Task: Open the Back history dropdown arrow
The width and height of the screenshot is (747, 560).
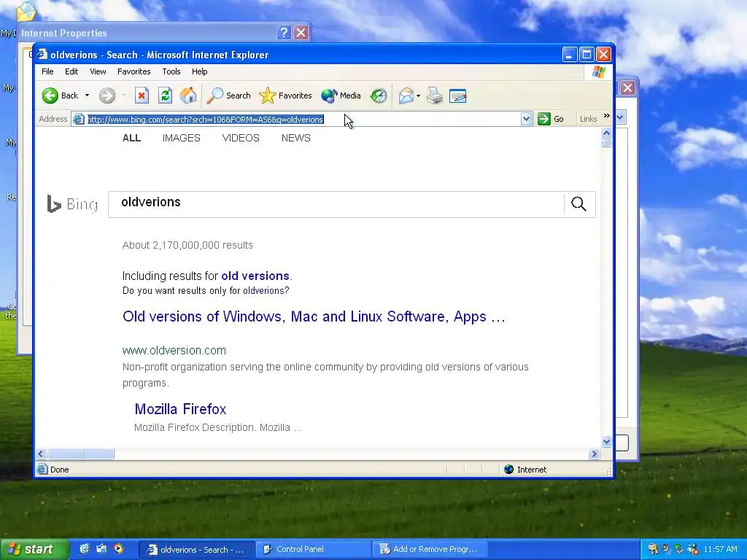Action: (88, 96)
